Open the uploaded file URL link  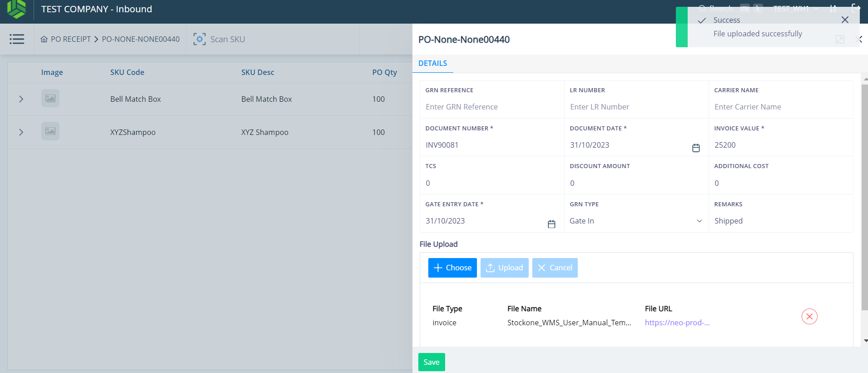coord(677,323)
